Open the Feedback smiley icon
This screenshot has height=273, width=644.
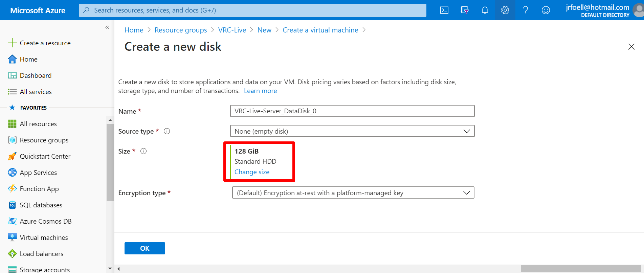[546, 10]
